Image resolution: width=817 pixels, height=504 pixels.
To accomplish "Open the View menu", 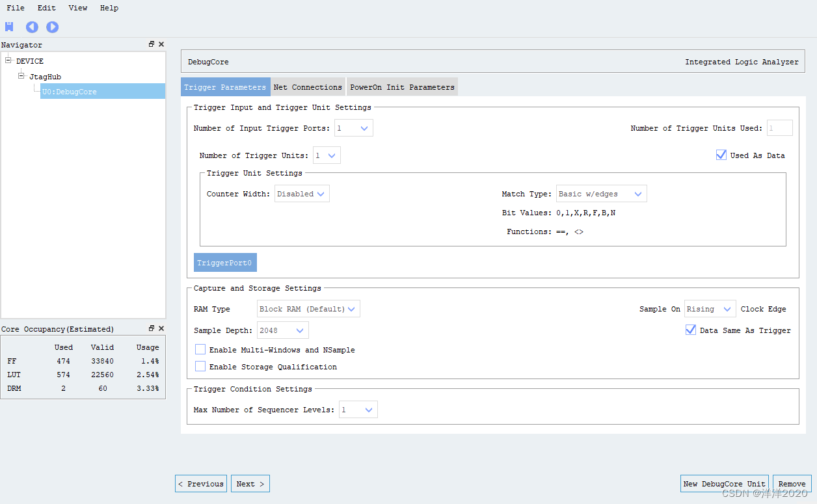I will click(78, 8).
